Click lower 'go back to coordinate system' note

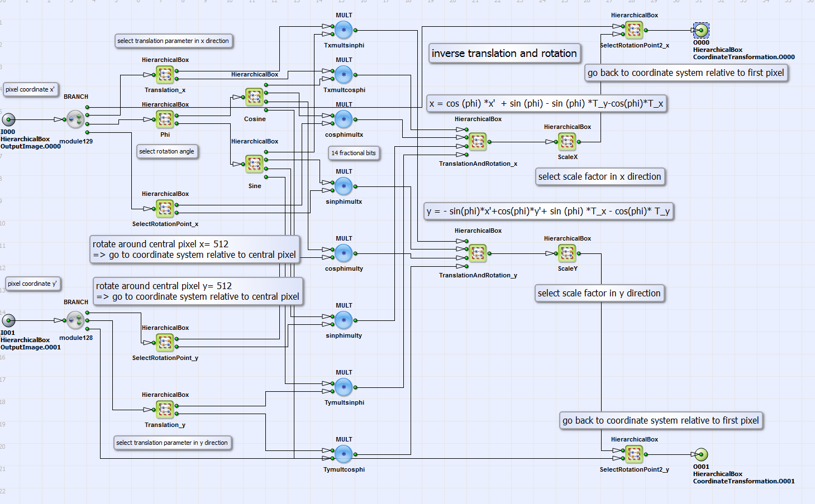tap(661, 420)
